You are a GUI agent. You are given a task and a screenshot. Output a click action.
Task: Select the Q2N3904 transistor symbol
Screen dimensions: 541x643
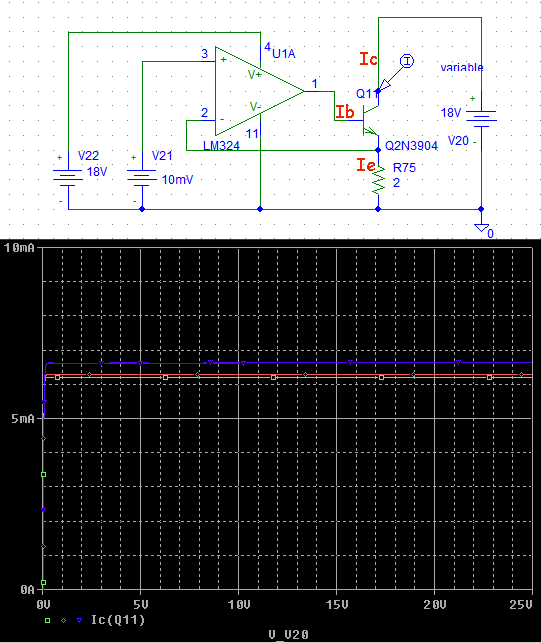pyautogui.click(x=371, y=120)
